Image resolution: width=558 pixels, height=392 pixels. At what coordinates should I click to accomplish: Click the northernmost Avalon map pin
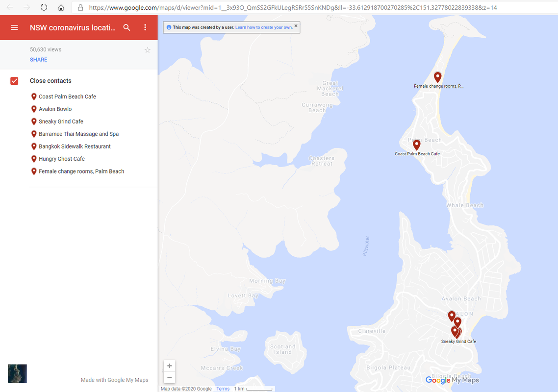click(x=452, y=316)
